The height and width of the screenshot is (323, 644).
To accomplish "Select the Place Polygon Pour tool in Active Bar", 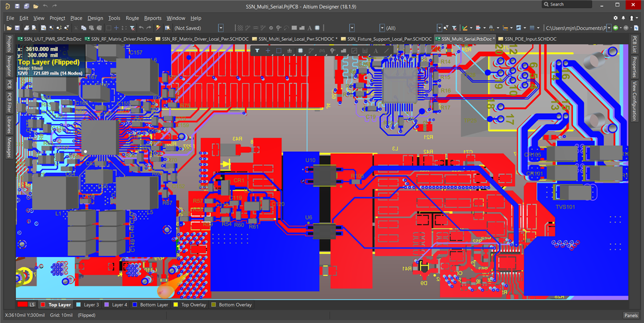I will point(343,51).
